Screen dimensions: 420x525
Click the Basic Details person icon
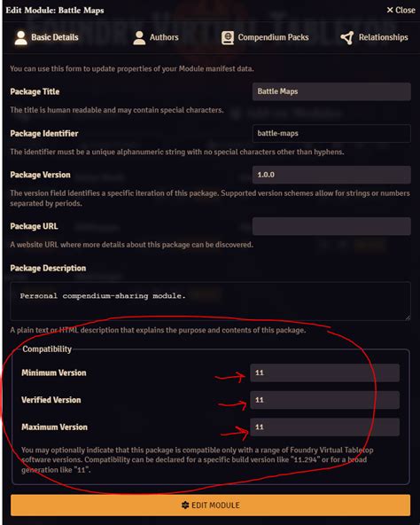(x=20, y=37)
